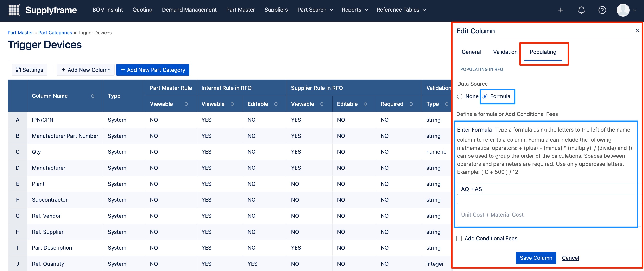644x271 pixels.
Task: Click the Supplyframe brand name
Action: click(x=51, y=10)
